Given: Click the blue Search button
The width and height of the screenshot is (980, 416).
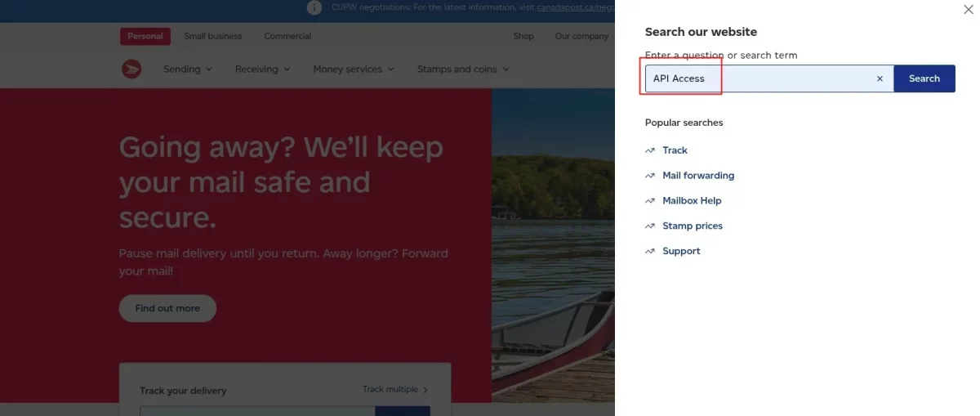Looking at the screenshot, I should 924,78.
